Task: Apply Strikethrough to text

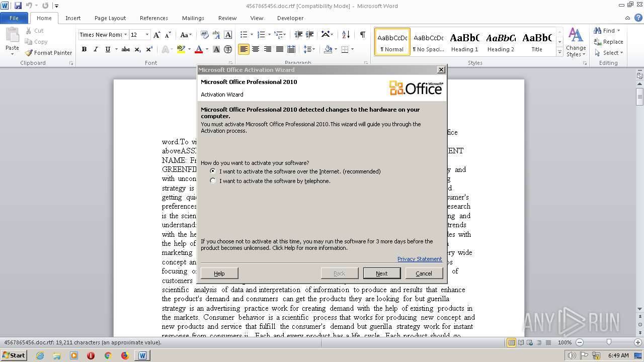Action: pyautogui.click(x=126, y=49)
